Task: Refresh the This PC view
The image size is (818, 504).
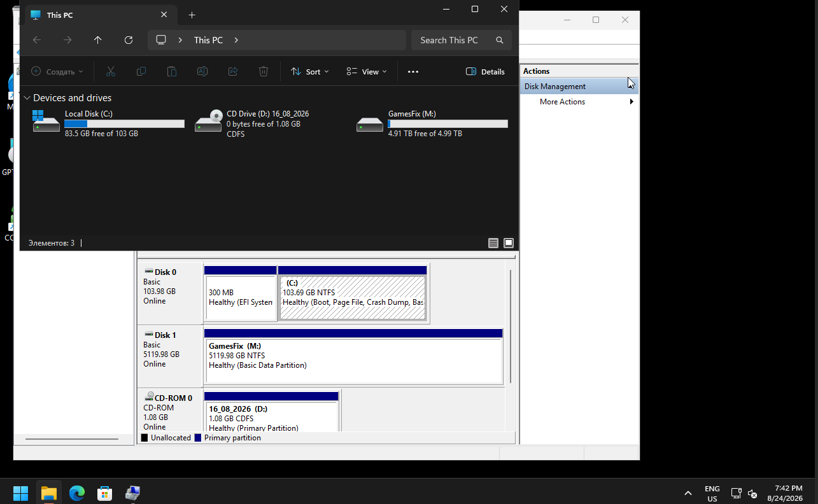Action: coord(129,40)
